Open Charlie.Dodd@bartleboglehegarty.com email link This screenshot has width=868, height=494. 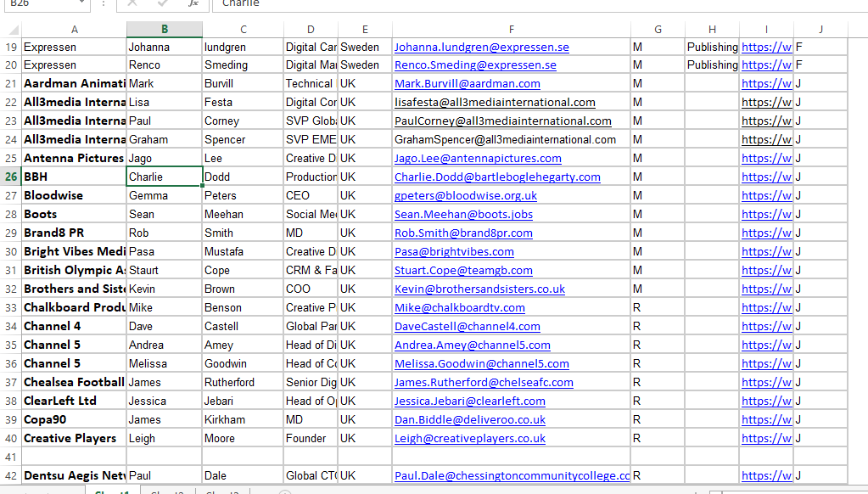point(497,177)
